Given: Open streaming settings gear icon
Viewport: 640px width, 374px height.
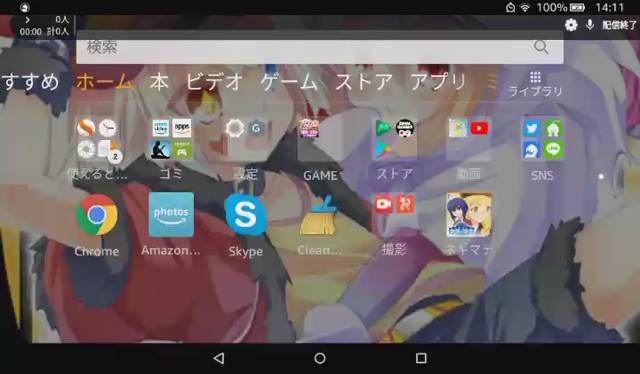Looking at the screenshot, I should click(571, 25).
